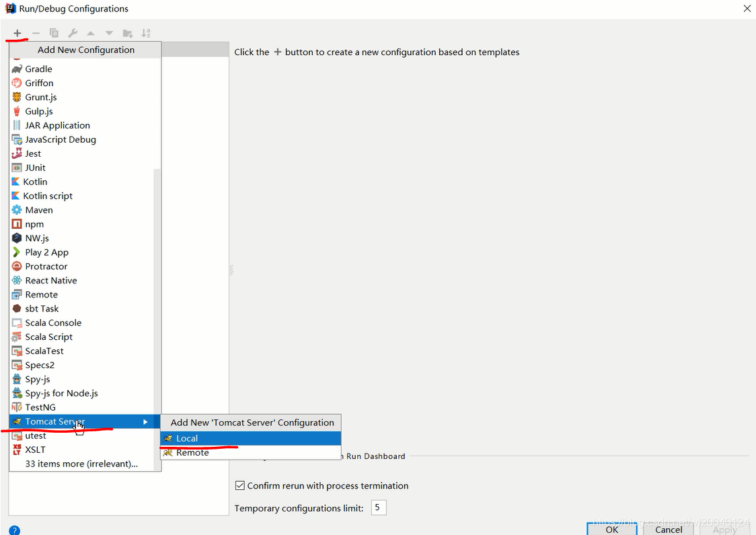Select Remote configuration type in list
756x535 pixels.
[82, 294]
